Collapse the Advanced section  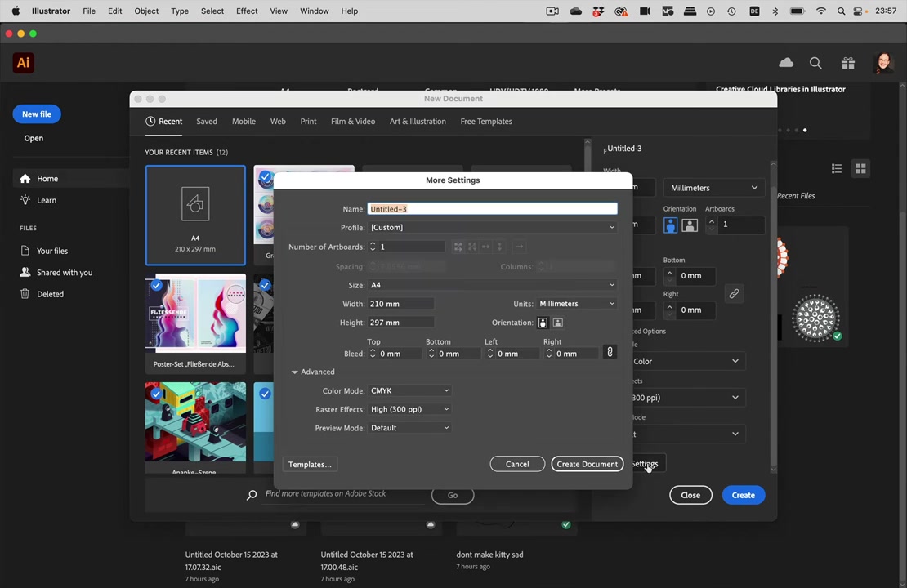(x=294, y=372)
